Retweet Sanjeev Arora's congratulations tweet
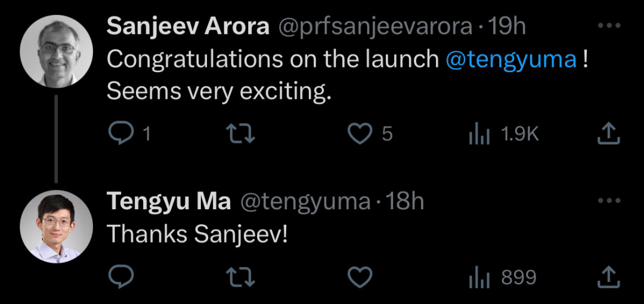 [241, 134]
